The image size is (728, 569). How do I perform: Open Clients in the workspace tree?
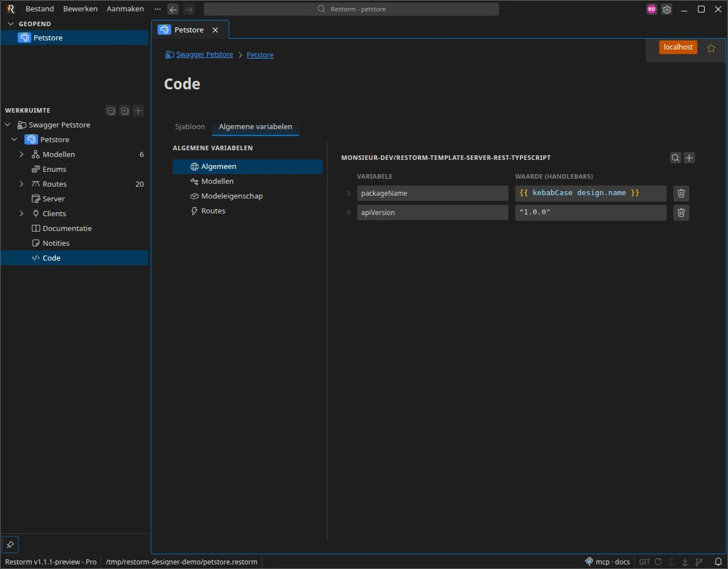pos(75,213)
